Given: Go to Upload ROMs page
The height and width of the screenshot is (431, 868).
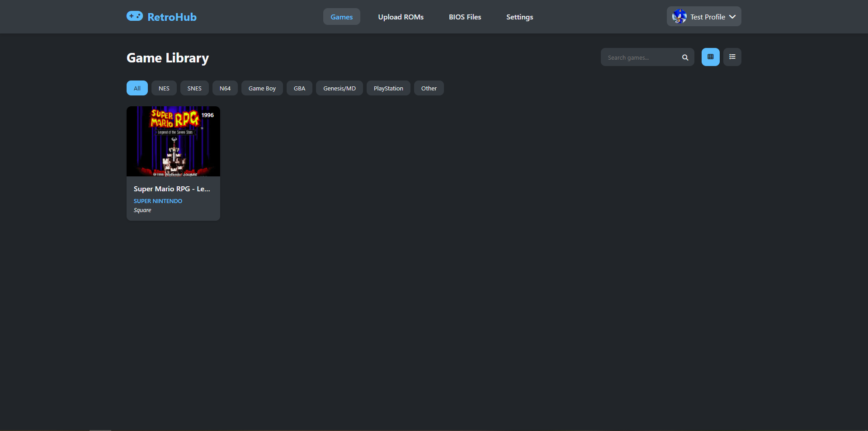Looking at the screenshot, I should coord(401,17).
